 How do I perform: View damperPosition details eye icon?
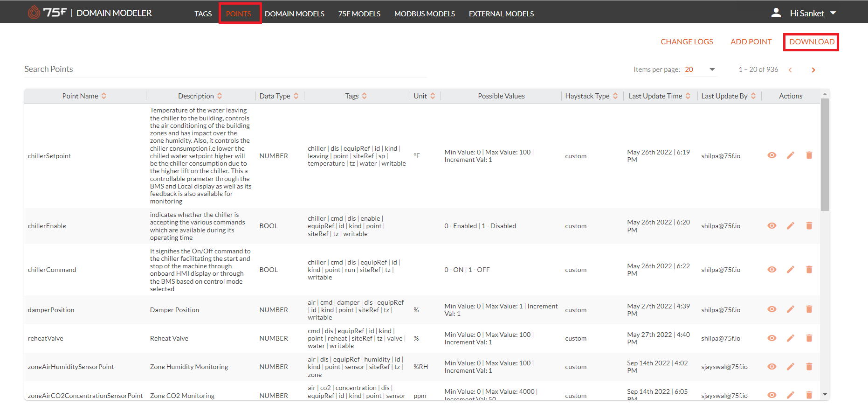tap(772, 309)
